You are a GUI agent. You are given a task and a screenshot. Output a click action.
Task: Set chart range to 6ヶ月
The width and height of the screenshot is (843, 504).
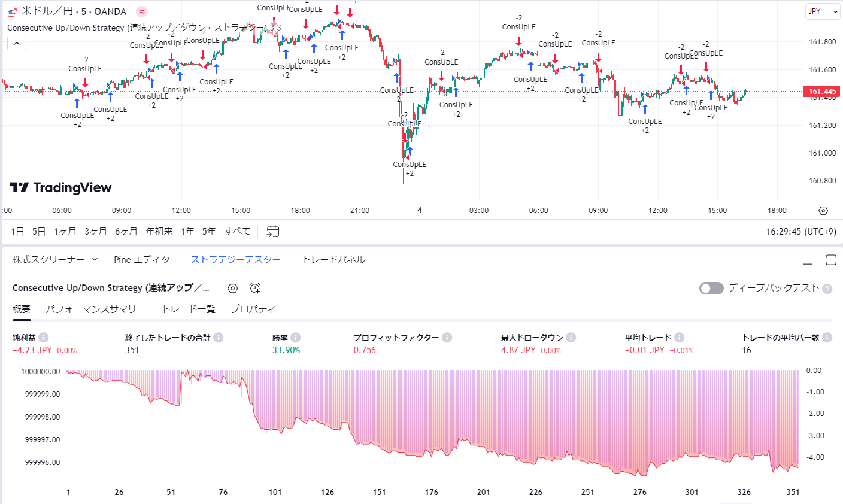click(126, 232)
